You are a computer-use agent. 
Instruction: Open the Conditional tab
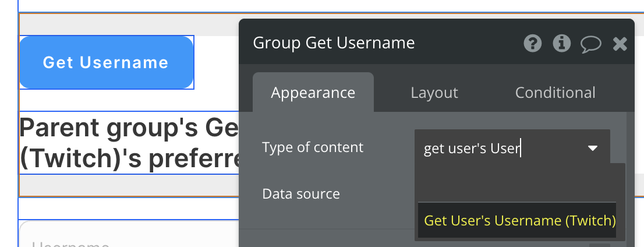(555, 93)
